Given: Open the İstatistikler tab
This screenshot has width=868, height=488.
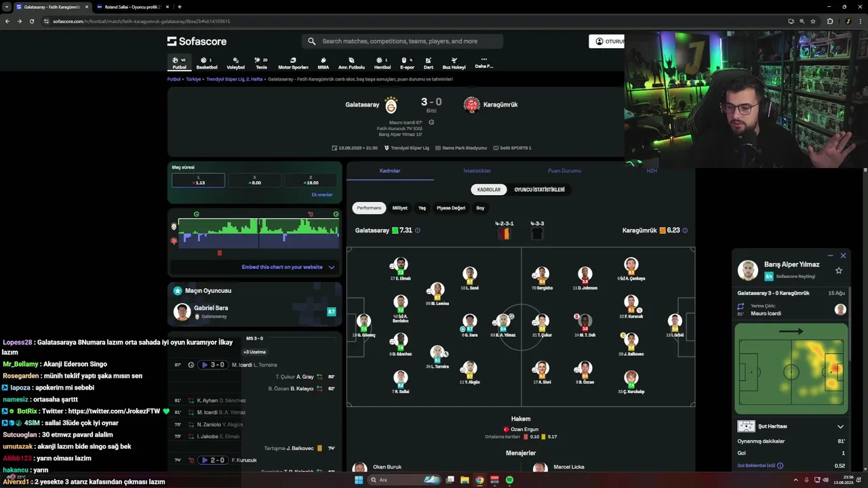Looking at the screenshot, I should [x=477, y=171].
